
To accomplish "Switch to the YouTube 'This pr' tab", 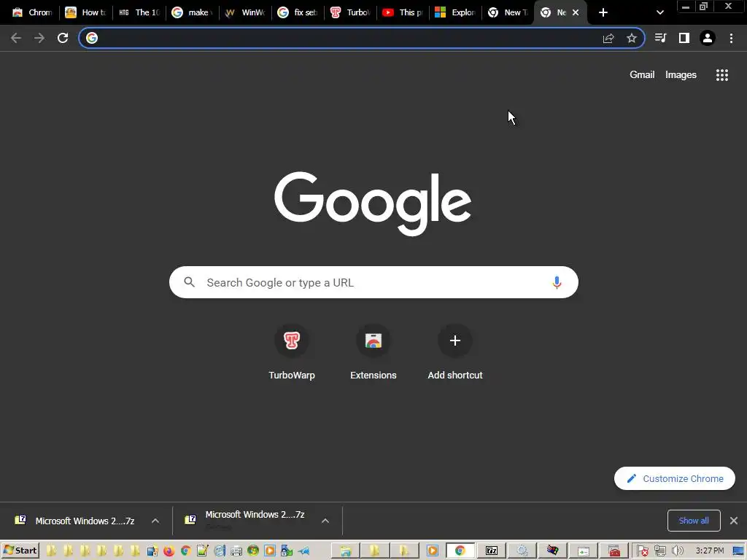I will click(403, 12).
